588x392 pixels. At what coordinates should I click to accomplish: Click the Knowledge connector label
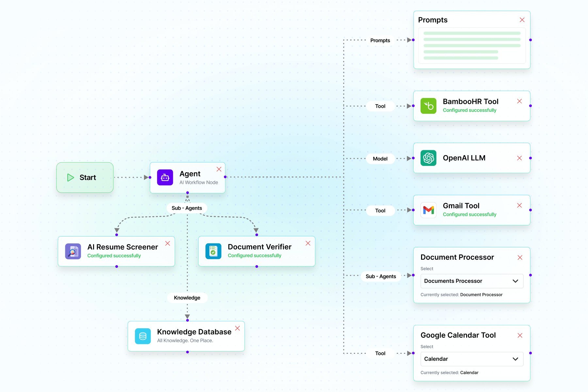[x=187, y=298]
